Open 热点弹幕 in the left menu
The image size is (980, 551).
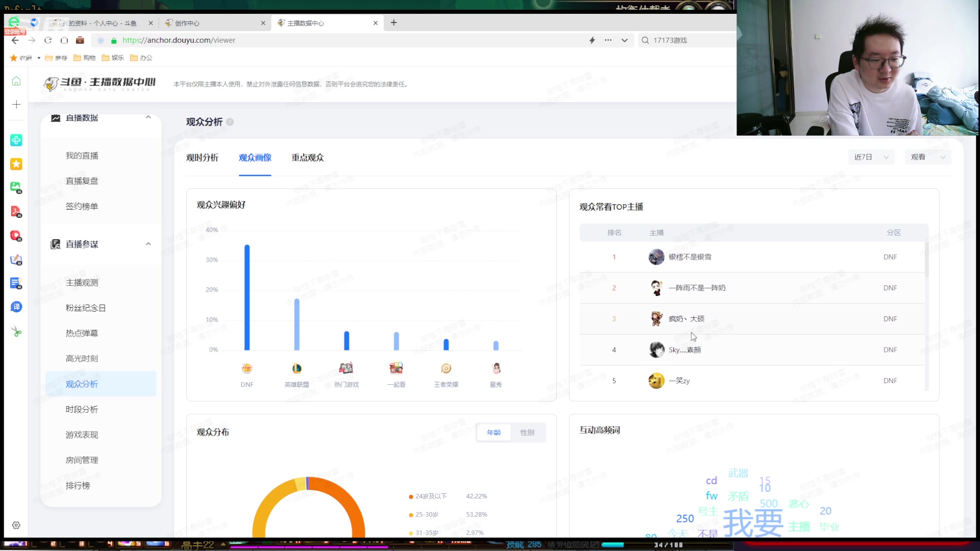pos(82,333)
